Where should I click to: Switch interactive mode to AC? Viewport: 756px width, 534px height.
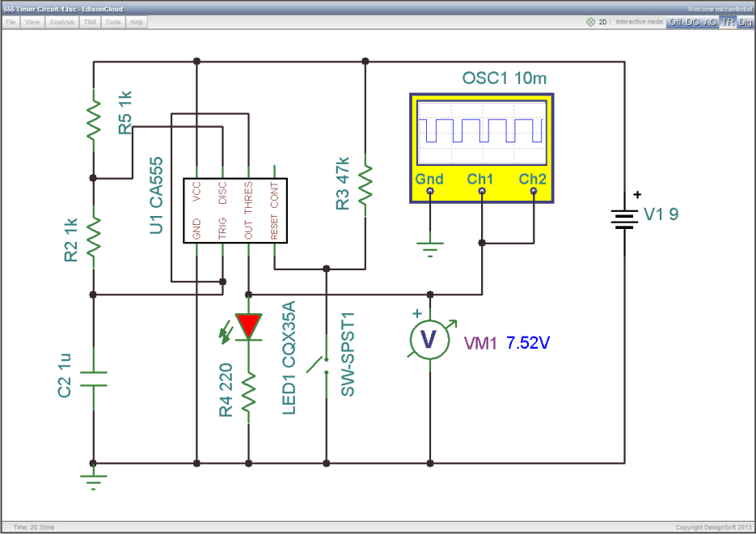click(x=710, y=22)
